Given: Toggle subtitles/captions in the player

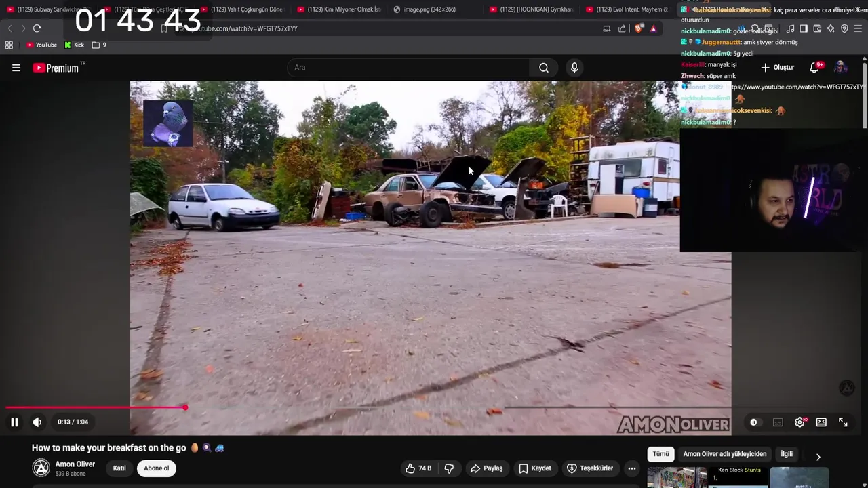Looking at the screenshot, I should point(778,422).
